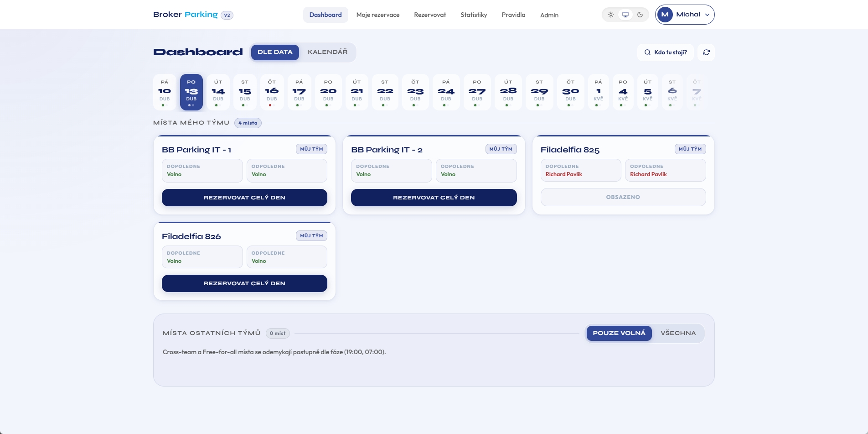Image resolution: width=868 pixels, height=434 pixels.
Task: Enable dark mode moon icon
Action: [640, 15]
